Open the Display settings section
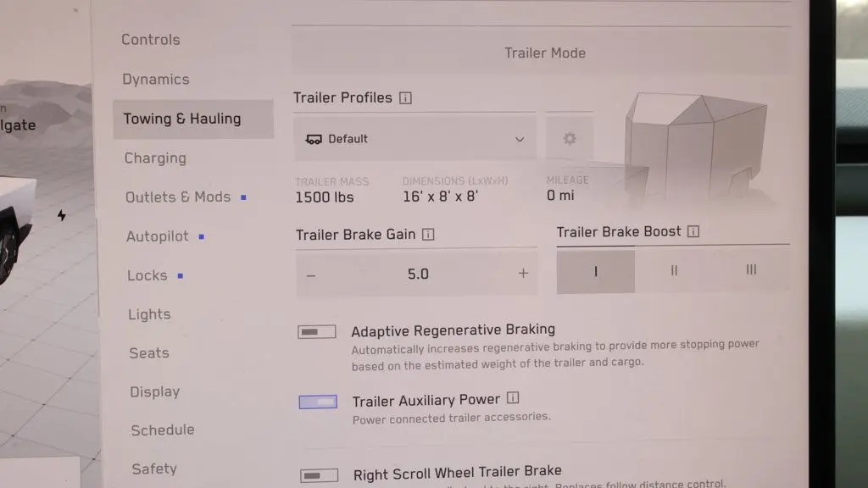 pos(154,391)
